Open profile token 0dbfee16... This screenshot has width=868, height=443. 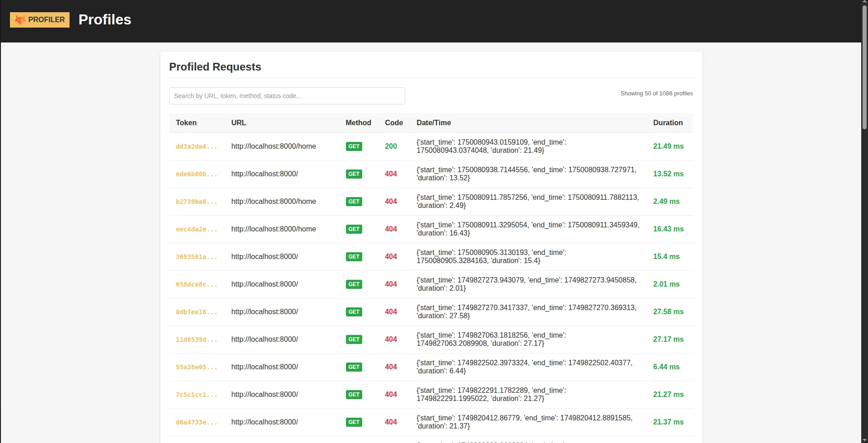tap(196, 312)
